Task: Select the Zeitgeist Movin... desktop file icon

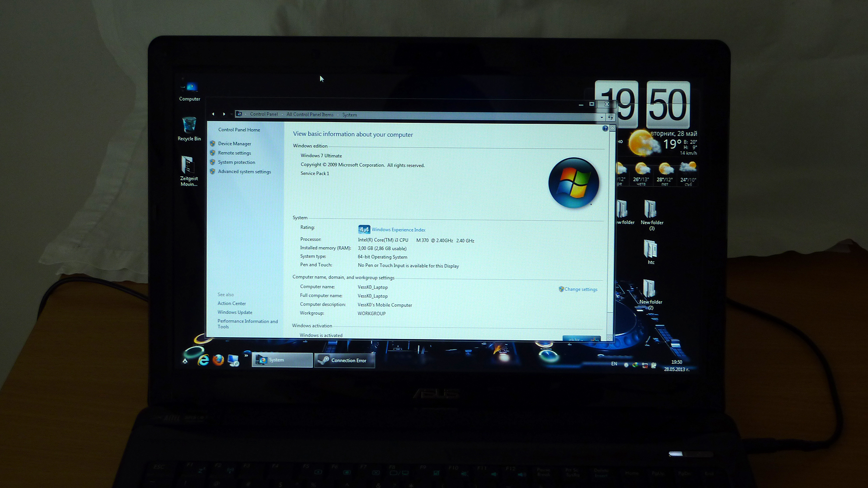Action: click(x=189, y=171)
